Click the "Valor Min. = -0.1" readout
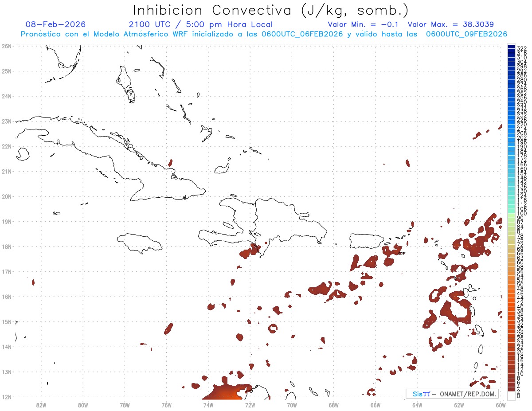Viewport: 532px width, 411px height. pos(363,24)
